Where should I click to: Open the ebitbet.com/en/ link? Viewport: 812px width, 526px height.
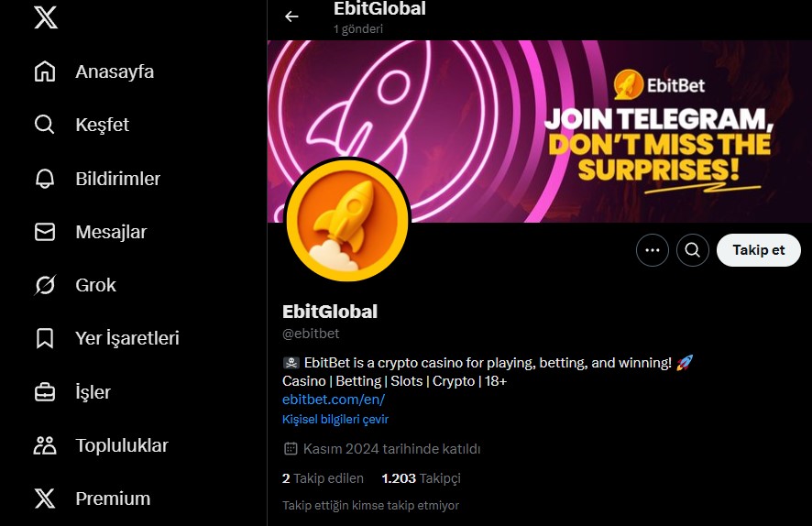click(x=334, y=400)
